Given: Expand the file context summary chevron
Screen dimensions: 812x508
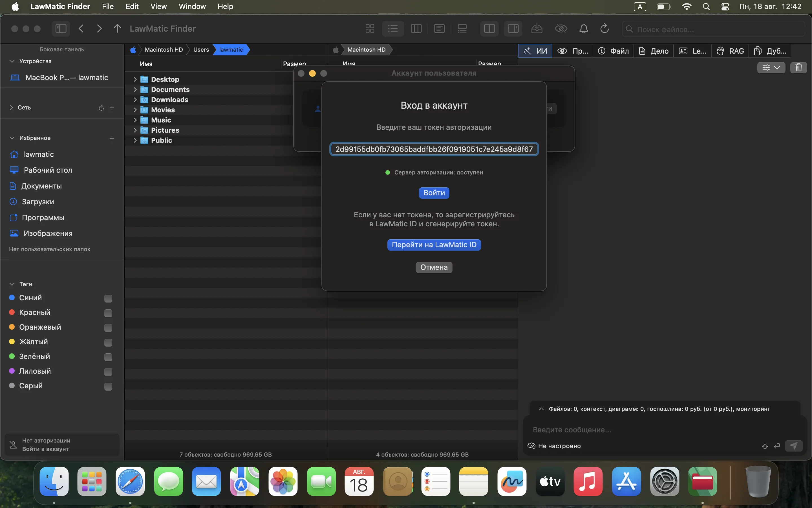Looking at the screenshot, I should click(541, 409).
